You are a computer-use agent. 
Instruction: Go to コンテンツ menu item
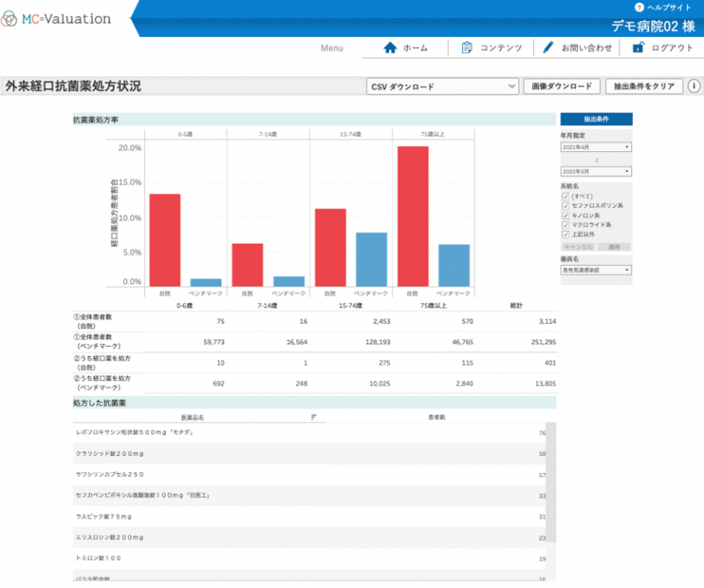501,48
